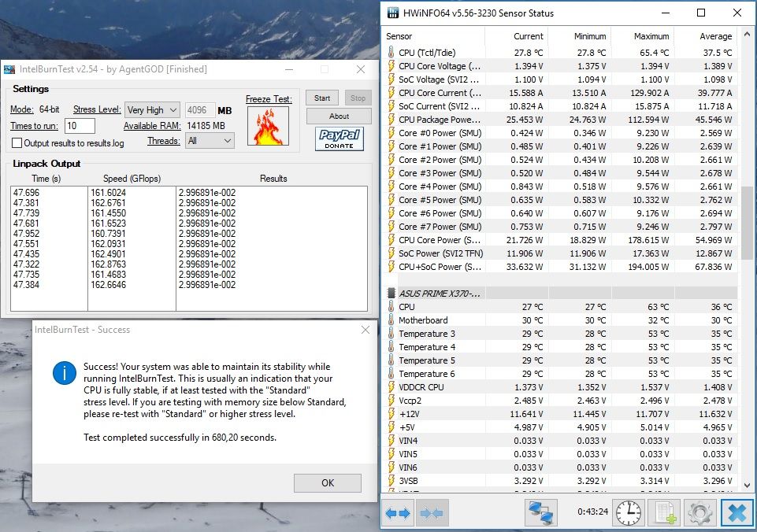
Task: Click the Start button in IntelBurnTest
Action: click(x=322, y=98)
